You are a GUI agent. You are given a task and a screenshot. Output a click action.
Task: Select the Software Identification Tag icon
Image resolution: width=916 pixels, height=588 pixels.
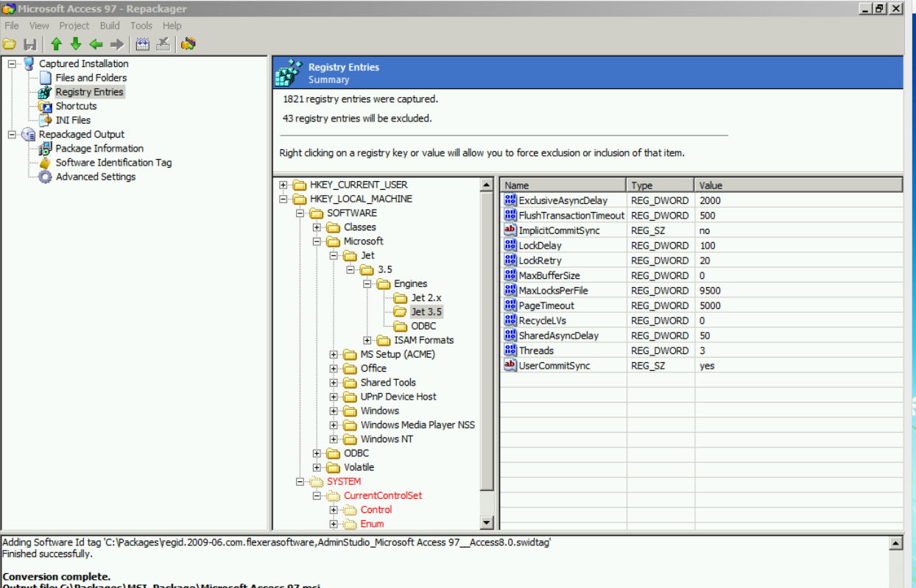point(45,163)
